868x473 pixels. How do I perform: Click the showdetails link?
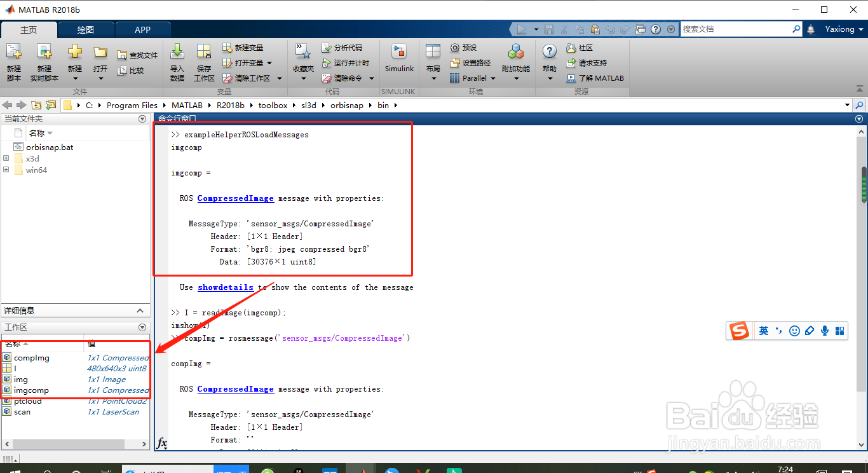click(226, 287)
